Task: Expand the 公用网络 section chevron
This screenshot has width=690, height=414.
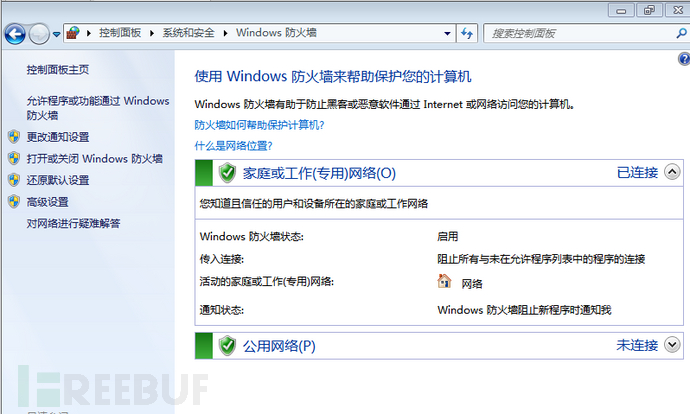Action: pos(672,344)
